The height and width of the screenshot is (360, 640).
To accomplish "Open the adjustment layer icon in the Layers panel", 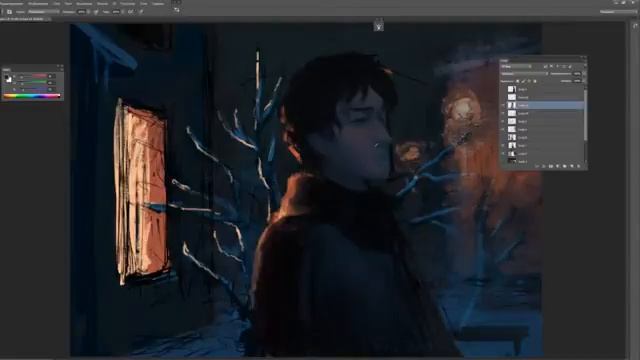I will click(x=558, y=166).
